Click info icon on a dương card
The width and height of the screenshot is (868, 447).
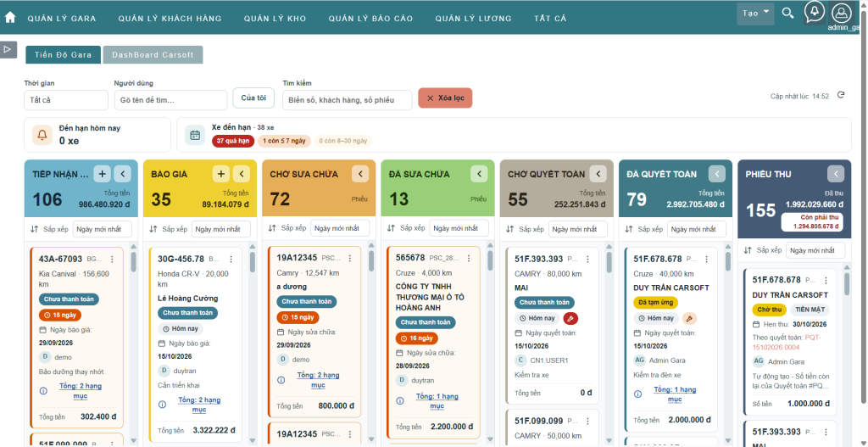click(x=281, y=380)
